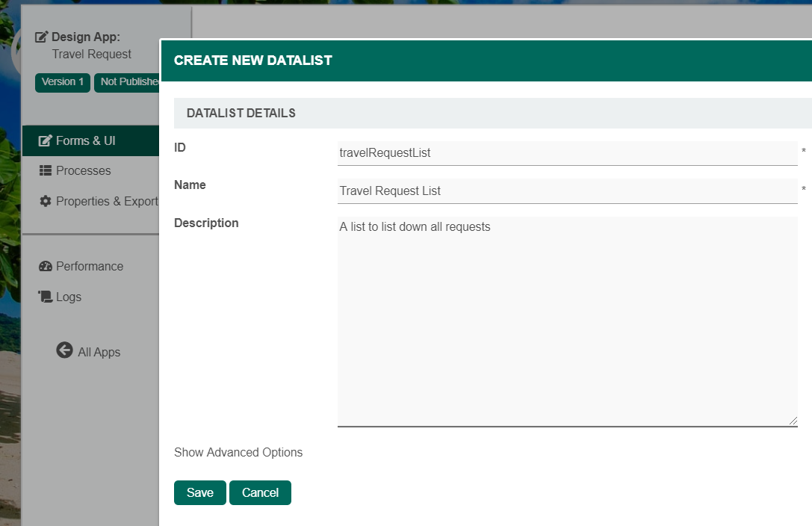Click the Logs scroll icon
The image size is (812, 526).
(x=46, y=297)
